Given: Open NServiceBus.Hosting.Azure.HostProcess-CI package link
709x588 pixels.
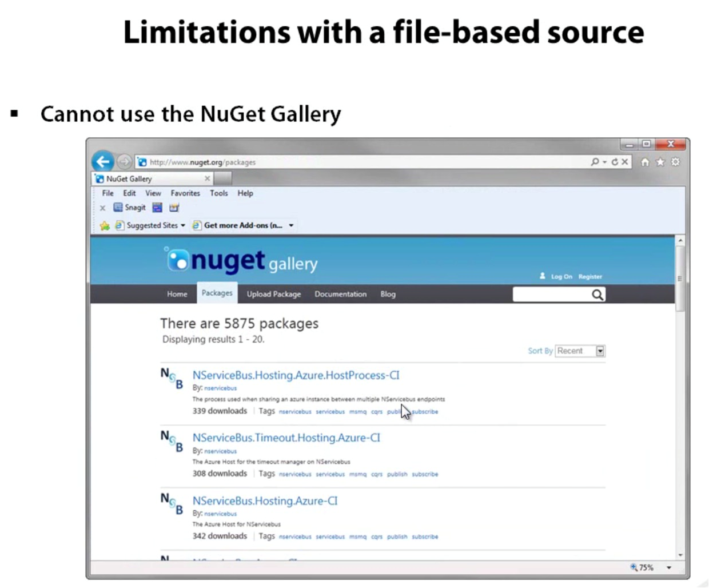Looking at the screenshot, I should [x=296, y=375].
